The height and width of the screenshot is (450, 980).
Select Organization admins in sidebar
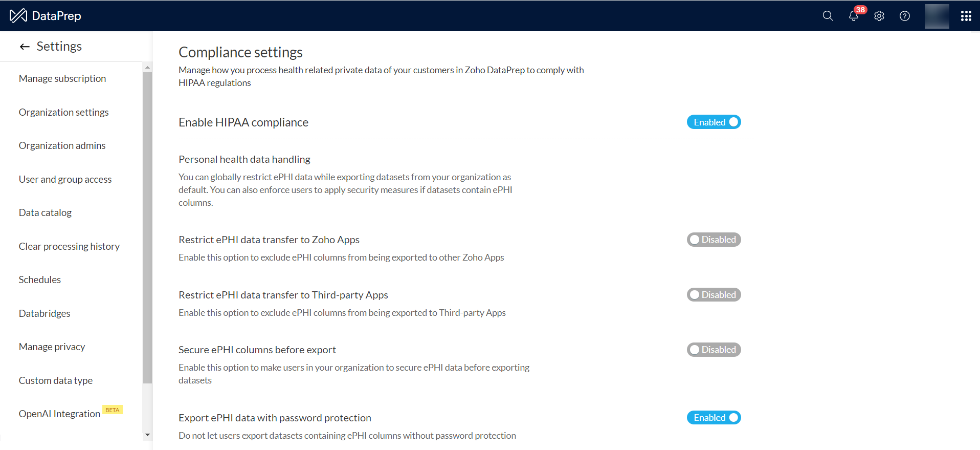[x=62, y=145]
